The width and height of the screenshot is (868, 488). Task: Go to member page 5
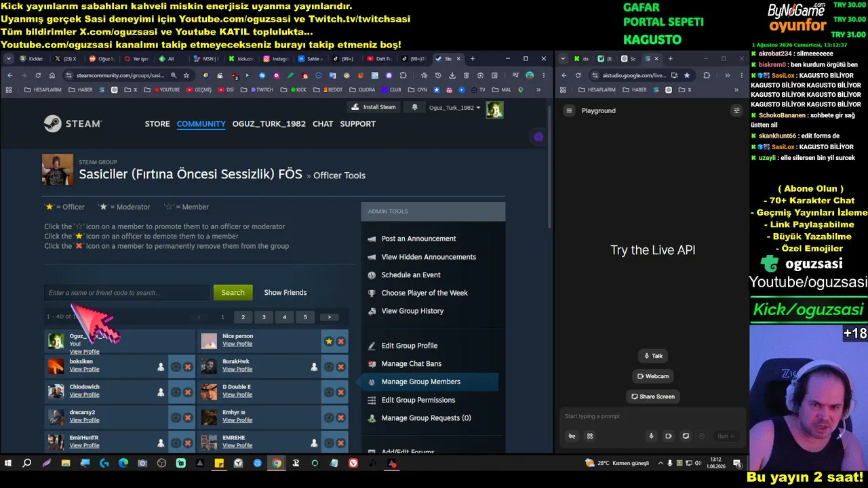305,317
